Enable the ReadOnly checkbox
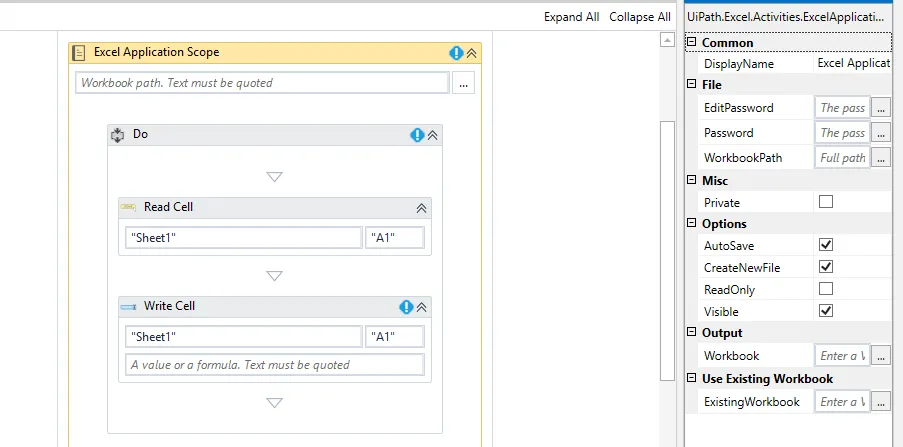Viewport: 903px width, 447px height. pyautogui.click(x=826, y=289)
